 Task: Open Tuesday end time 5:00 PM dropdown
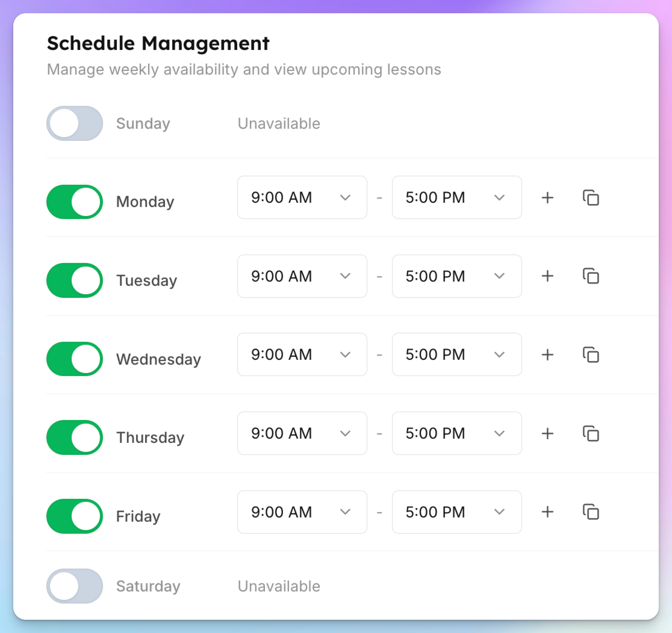point(457,276)
